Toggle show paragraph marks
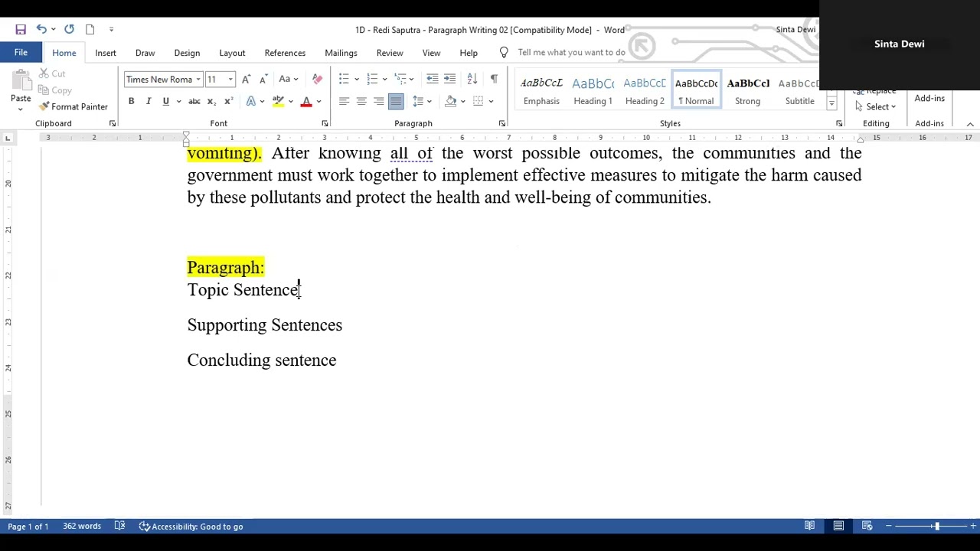The width and height of the screenshot is (980, 551). [494, 80]
